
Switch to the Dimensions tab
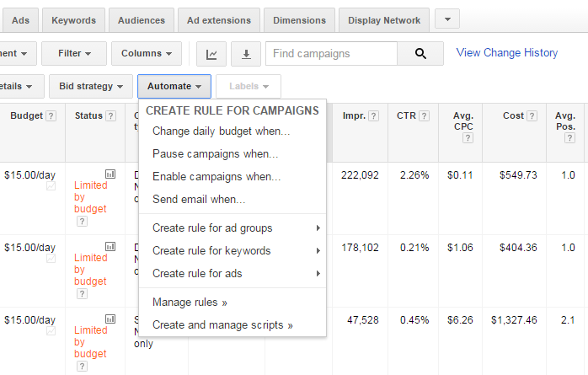[x=299, y=20]
